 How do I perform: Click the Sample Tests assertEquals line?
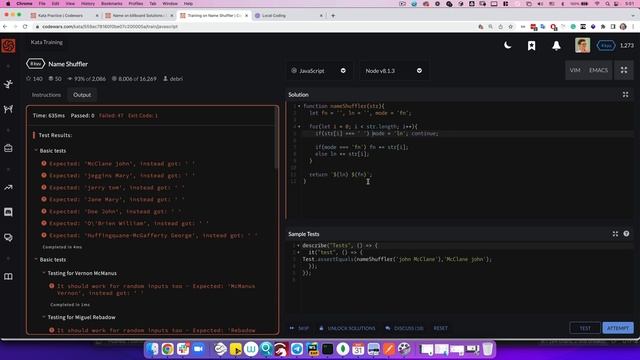coord(397,260)
